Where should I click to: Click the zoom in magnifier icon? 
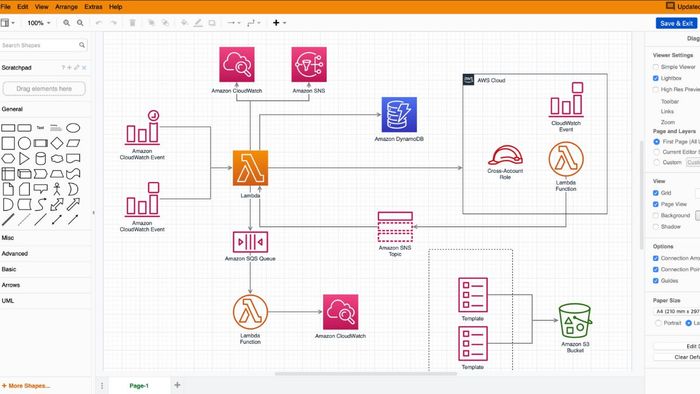(x=67, y=23)
